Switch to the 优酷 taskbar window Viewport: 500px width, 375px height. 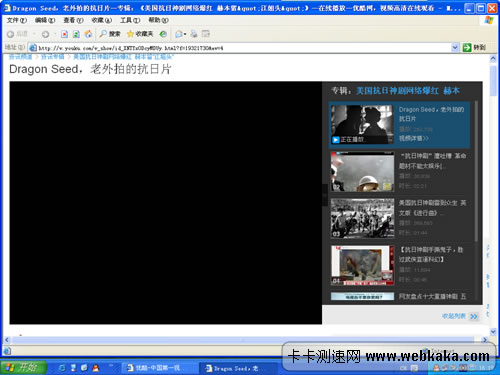coord(156,368)
